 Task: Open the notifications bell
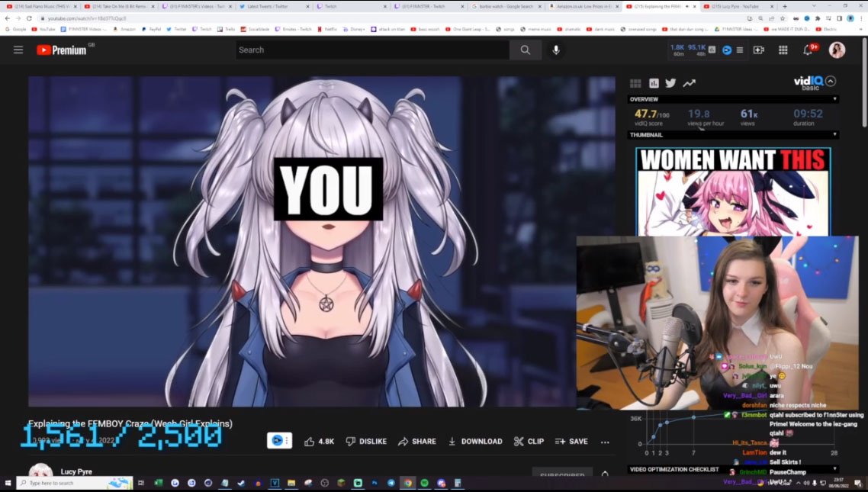coord(809,50)
